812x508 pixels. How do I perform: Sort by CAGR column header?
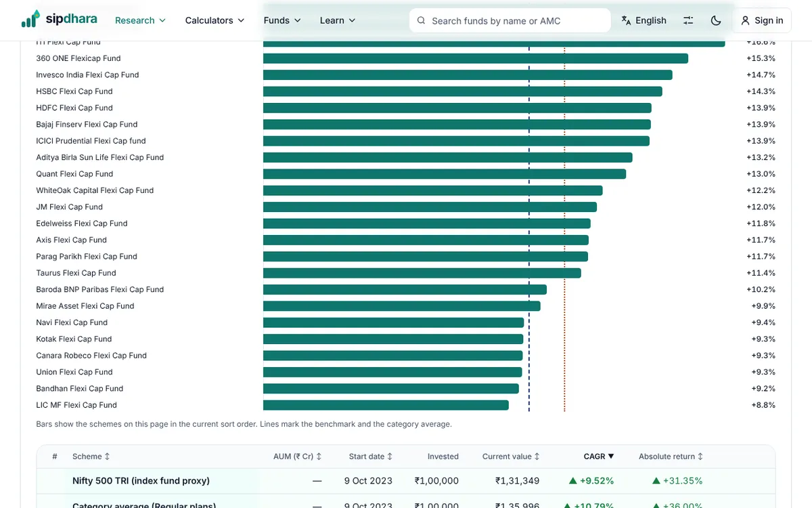(x=599, y=457)
